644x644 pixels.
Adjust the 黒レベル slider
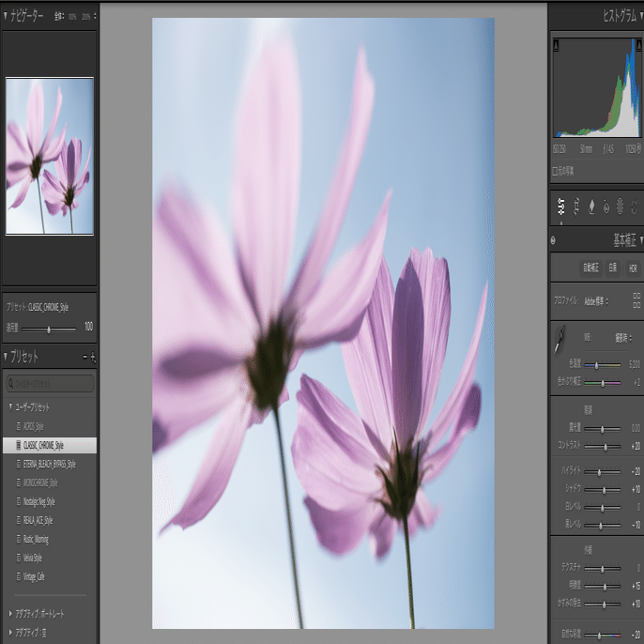point(602,526)
